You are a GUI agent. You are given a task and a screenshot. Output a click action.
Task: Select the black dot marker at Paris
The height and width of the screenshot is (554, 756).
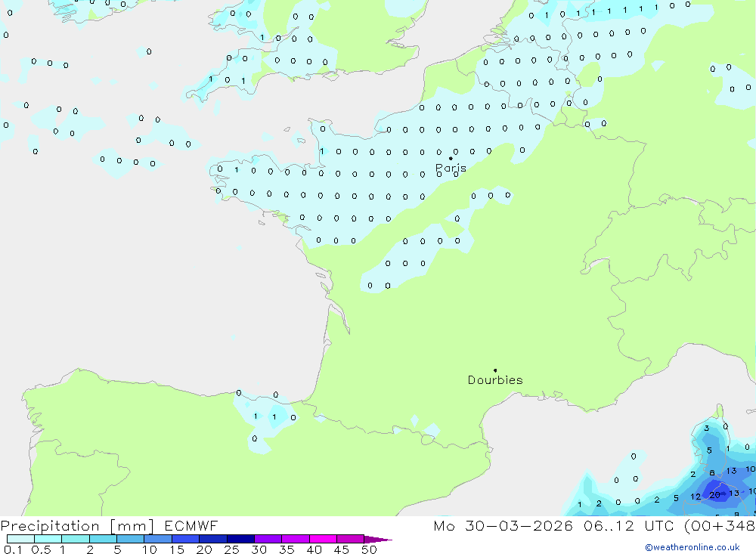coord(451,158)
